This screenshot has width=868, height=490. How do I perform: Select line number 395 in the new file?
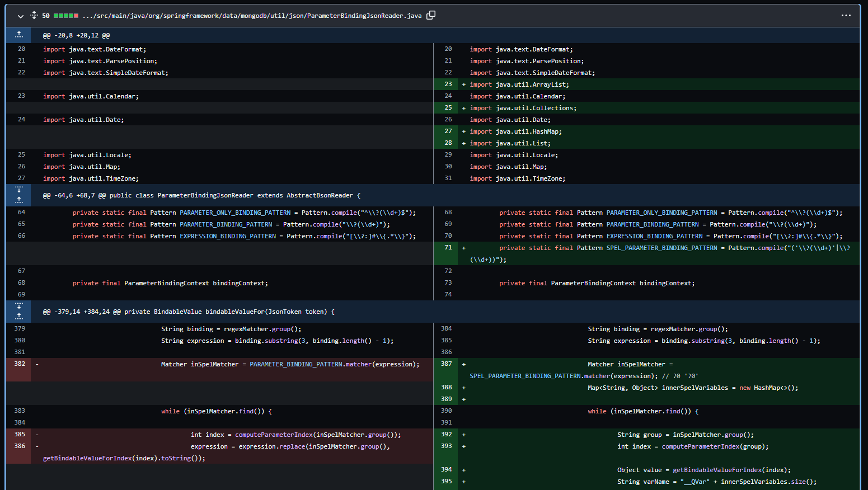448,481
